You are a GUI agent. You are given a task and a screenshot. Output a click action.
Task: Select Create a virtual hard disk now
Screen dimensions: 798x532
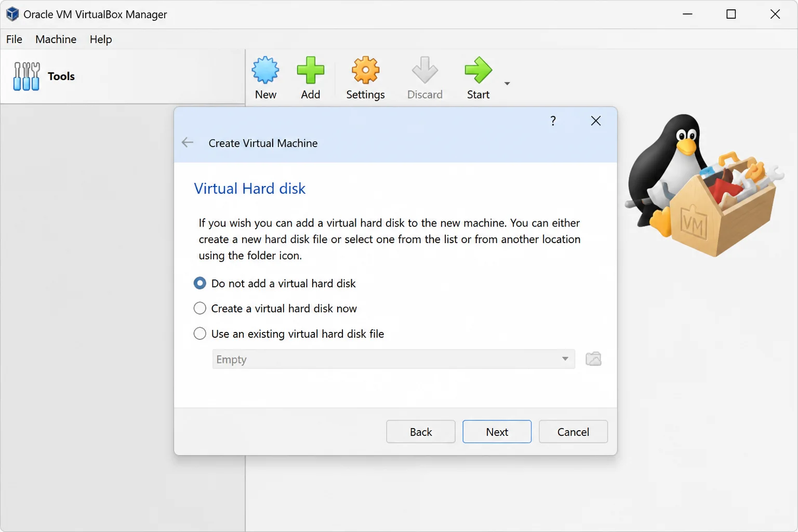(275, 309)
